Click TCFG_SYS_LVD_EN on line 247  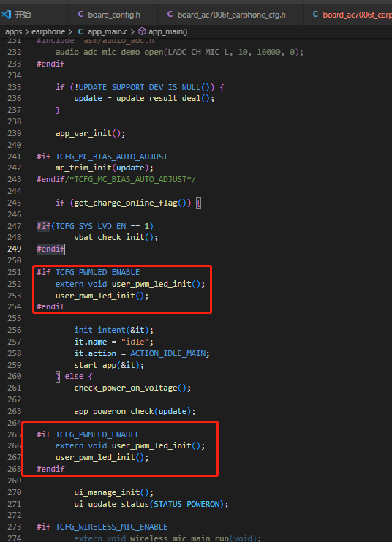coord(91,226)
